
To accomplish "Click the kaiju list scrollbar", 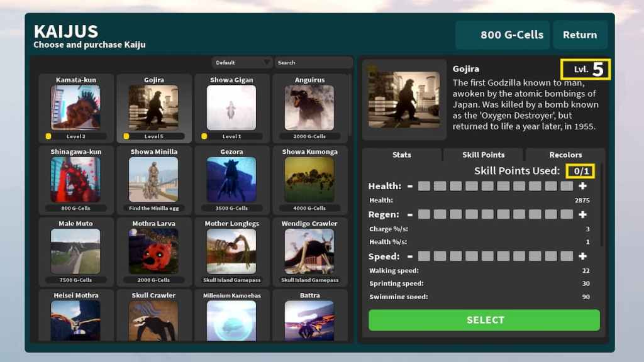I will tap(350, 107).
